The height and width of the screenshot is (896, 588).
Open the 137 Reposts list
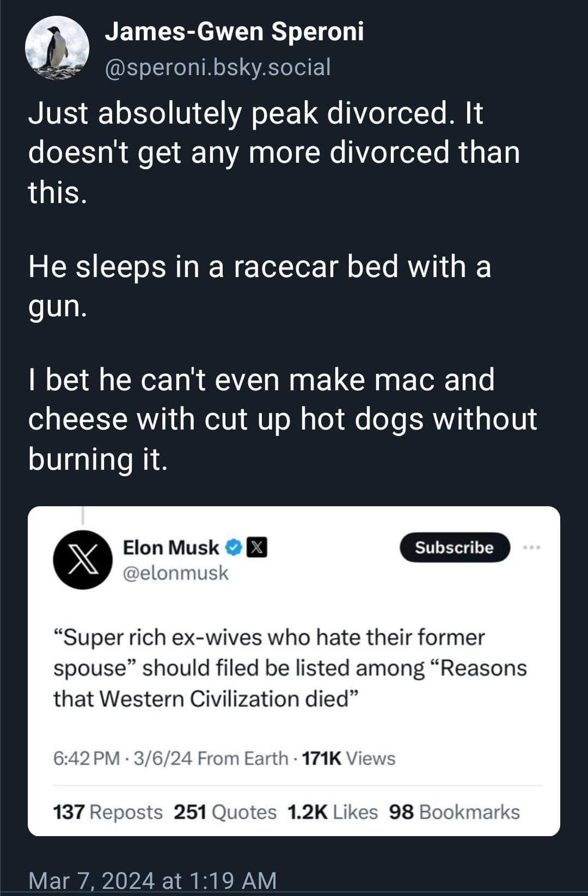click(108, 812)
